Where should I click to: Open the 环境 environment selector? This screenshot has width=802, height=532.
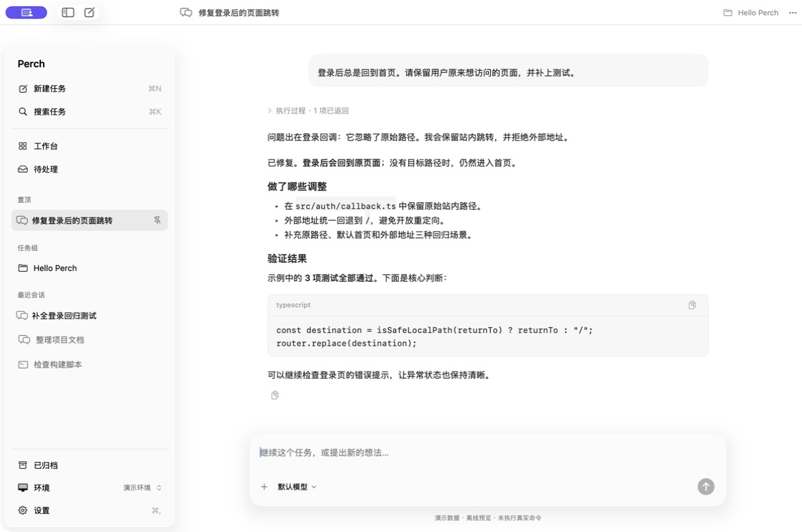(x=89, y=488)
